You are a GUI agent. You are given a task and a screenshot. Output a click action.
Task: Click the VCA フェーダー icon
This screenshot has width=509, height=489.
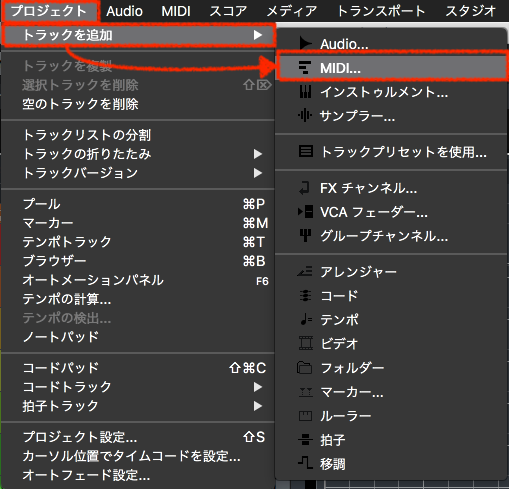[305, 212]
